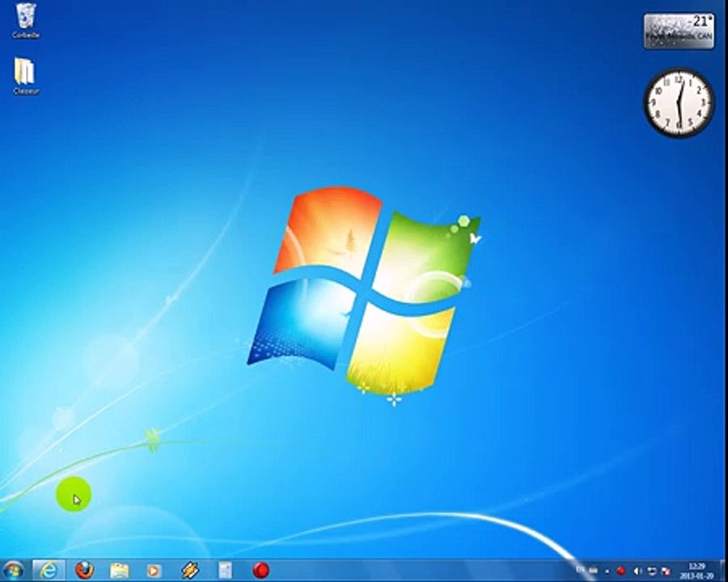Click the red recorder tray icon
Image resolution: width=728 pixels, height=582 pixels.
(620, 571)
